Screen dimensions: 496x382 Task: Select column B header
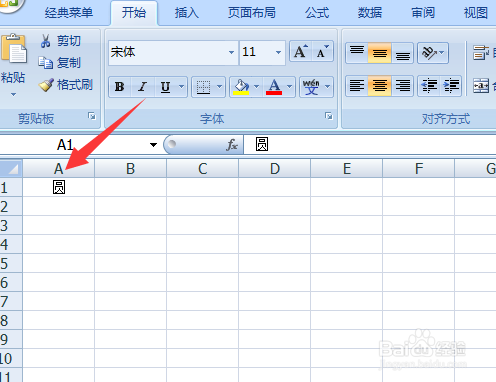point(130,169)
